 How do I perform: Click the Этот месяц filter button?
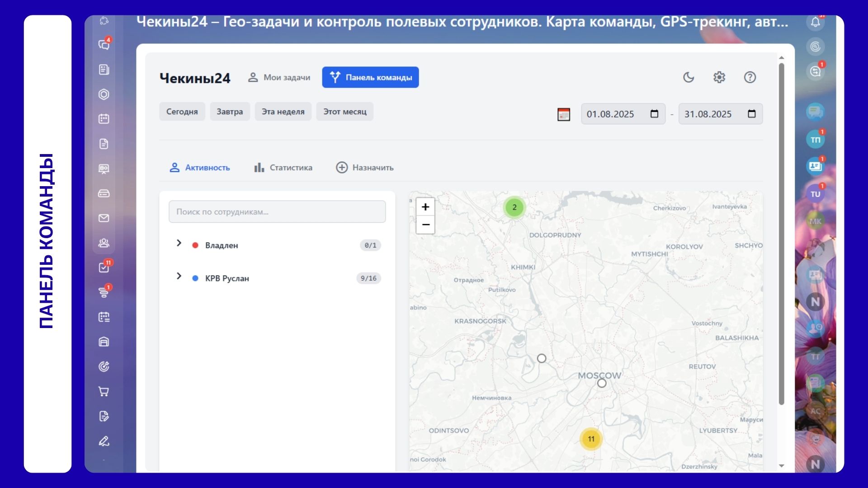[x=344, y=112]
